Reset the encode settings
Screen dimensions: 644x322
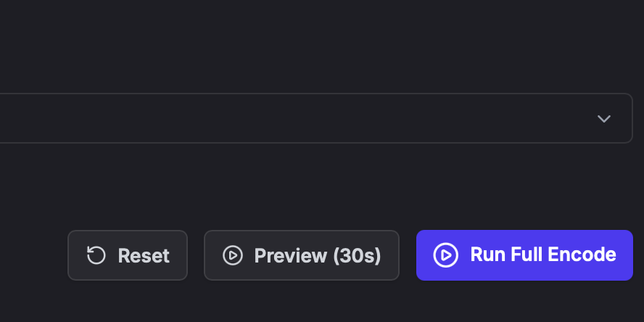click(128, 255)
